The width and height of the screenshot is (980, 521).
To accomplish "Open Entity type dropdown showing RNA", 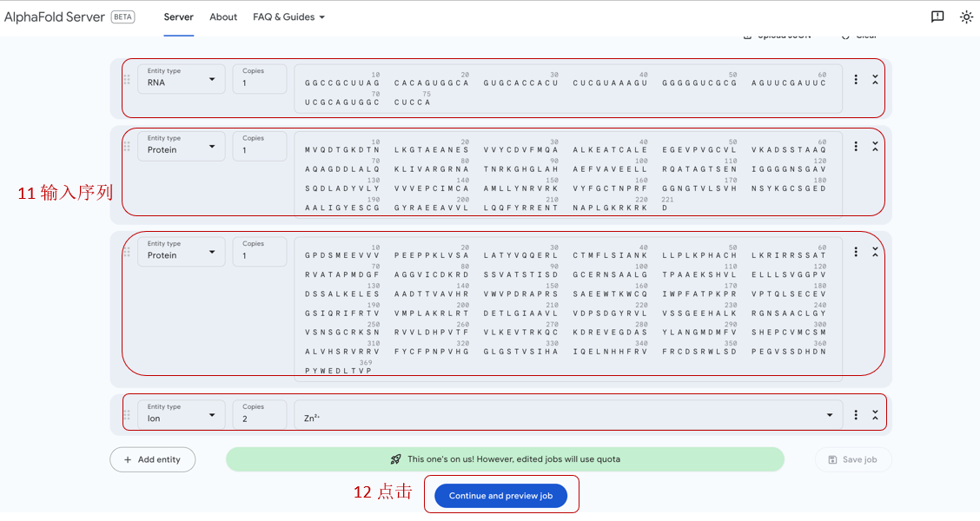I will click(181, 79).
